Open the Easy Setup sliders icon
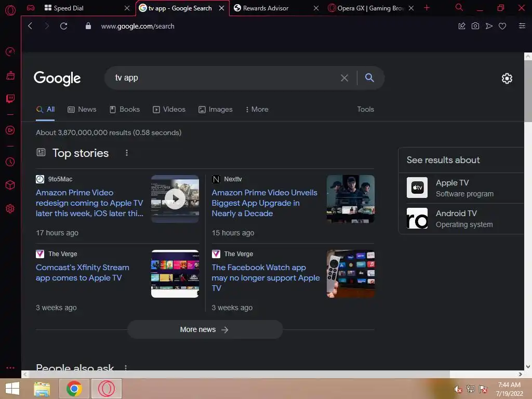The image size is (532, 399). (522, 26)
